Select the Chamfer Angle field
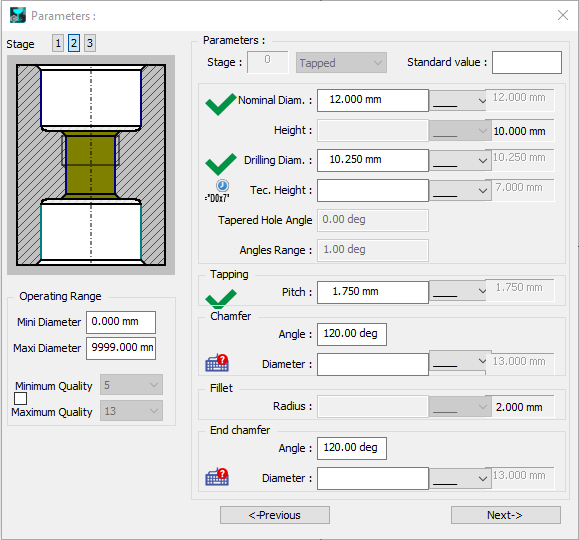The width and height of the screenshot is (579, 540). click(352, 334)
